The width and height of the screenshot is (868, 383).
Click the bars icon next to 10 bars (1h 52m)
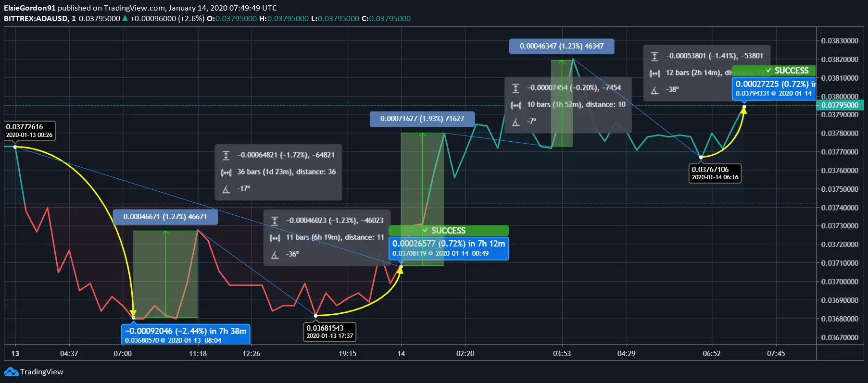coord(516,105)
